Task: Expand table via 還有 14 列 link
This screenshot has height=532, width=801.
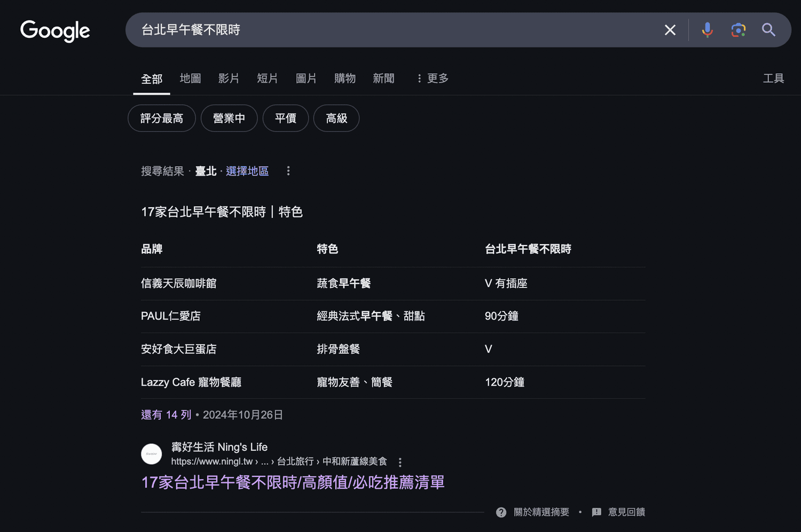Action: coord(166,415)
